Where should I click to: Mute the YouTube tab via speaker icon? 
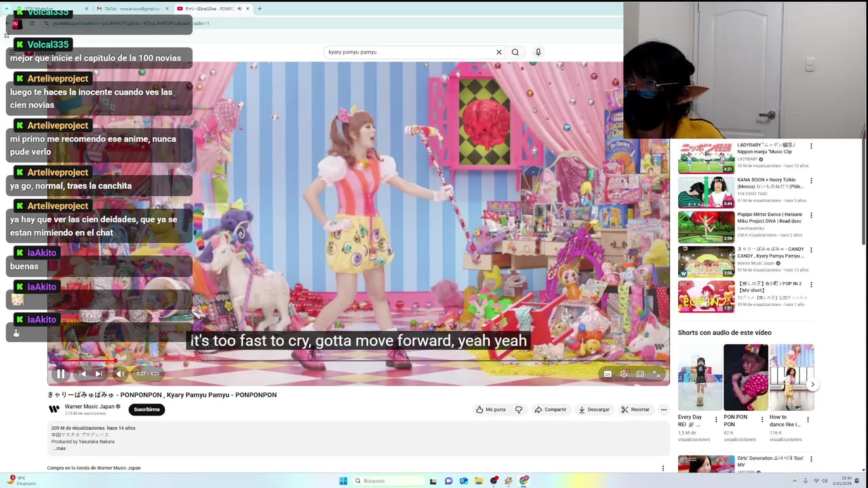(x=239, y=9)
